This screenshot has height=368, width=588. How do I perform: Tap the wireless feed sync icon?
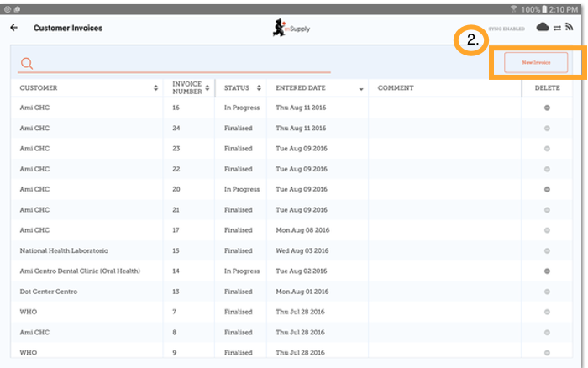[569, 28]
